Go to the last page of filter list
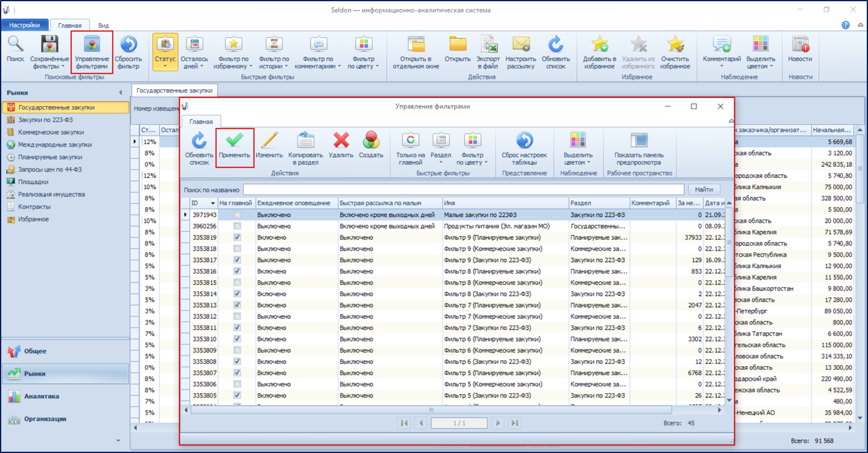 click(515, 423)
